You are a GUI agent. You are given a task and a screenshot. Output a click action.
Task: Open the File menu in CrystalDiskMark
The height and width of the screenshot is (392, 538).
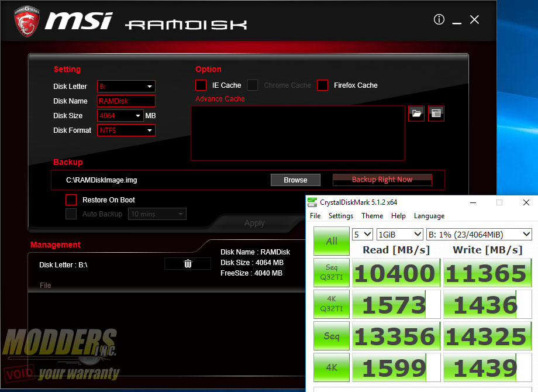tap(315, 216)
